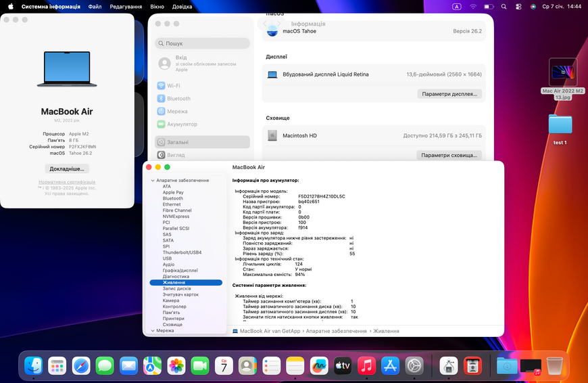Launch Apple TV from the Dock

[x=343, y=365]
